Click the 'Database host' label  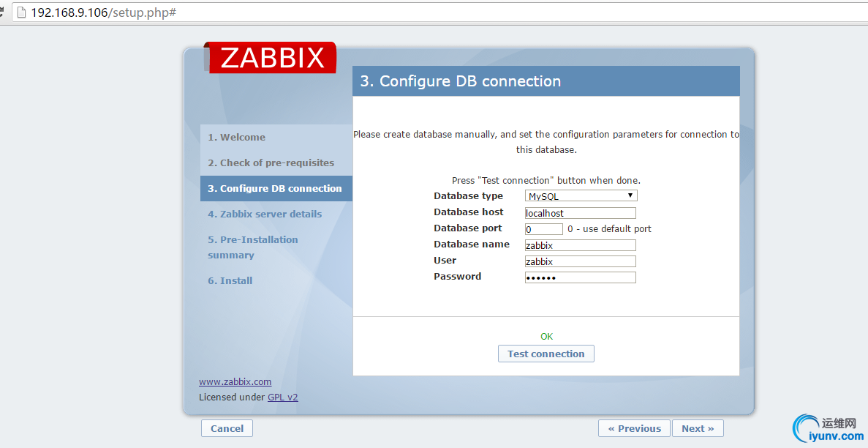coord(468,212)
